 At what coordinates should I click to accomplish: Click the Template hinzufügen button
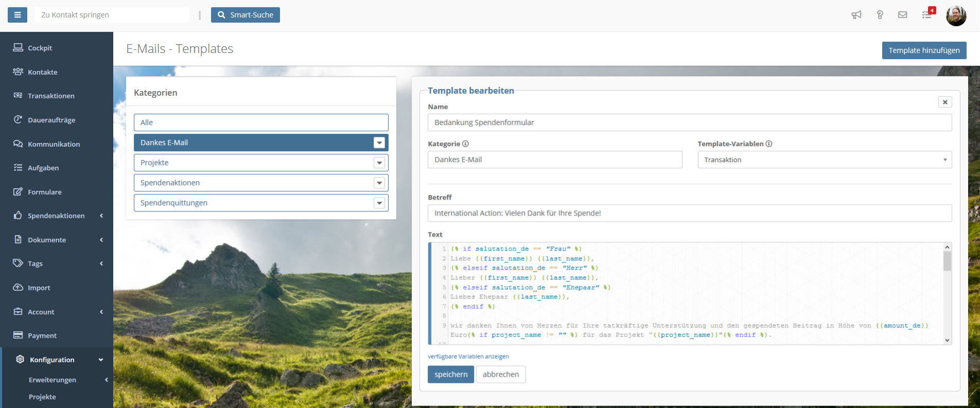924,50
